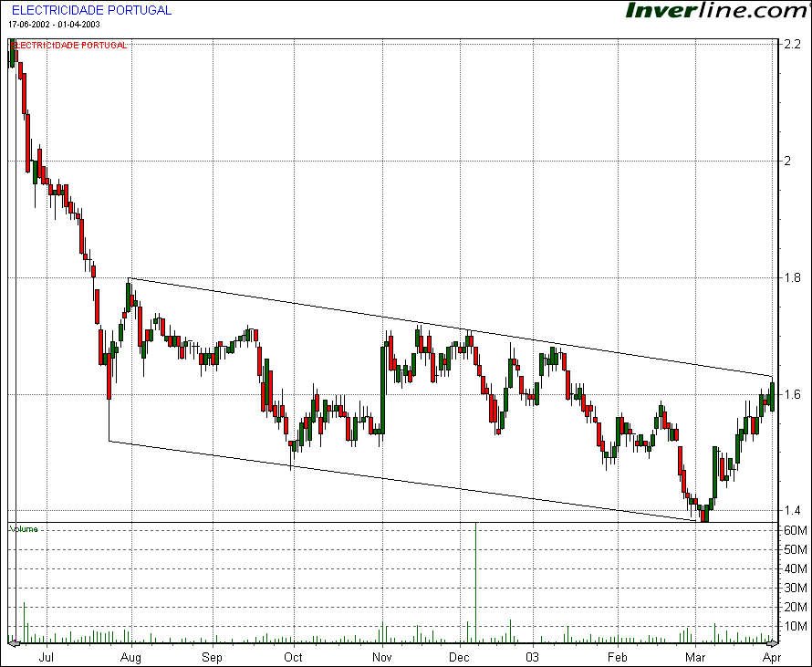Viewport: 812px width, 667px height.
Task: Click the Aug month label
Action: [x=130, y=657]
